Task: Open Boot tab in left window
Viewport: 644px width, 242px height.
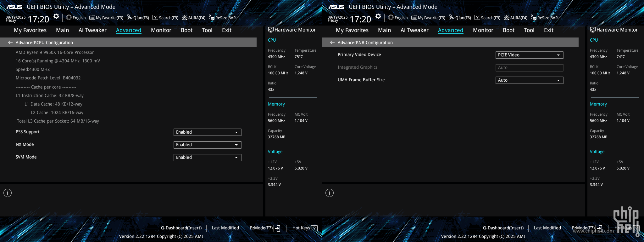Action: pyautogui.click(x=187, y=30)
